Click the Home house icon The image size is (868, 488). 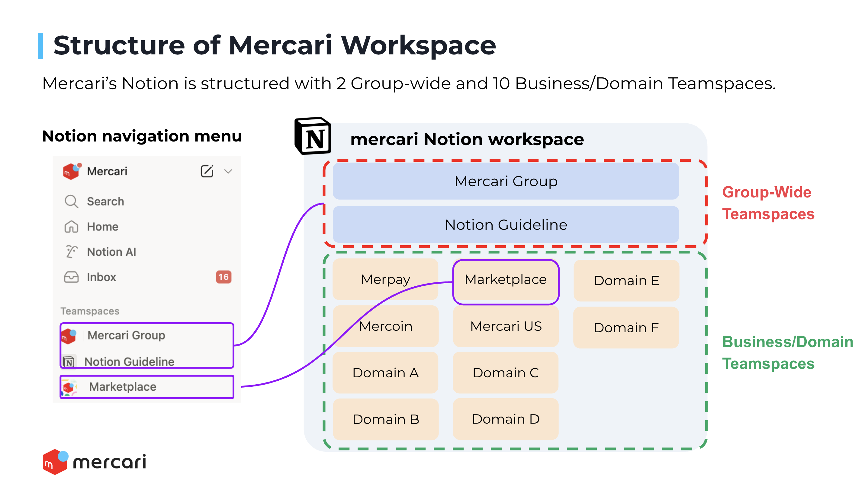[x=71, y=227]
